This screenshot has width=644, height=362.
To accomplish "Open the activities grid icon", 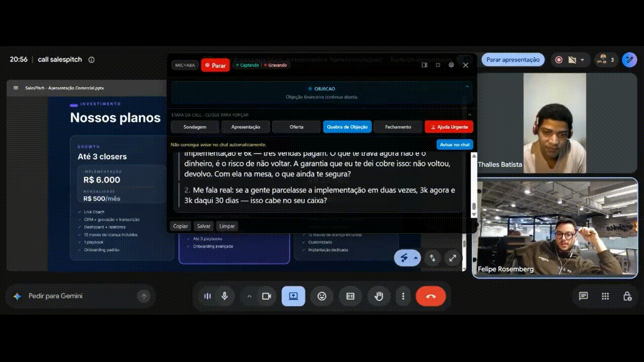I will click(x=606, y=296).
